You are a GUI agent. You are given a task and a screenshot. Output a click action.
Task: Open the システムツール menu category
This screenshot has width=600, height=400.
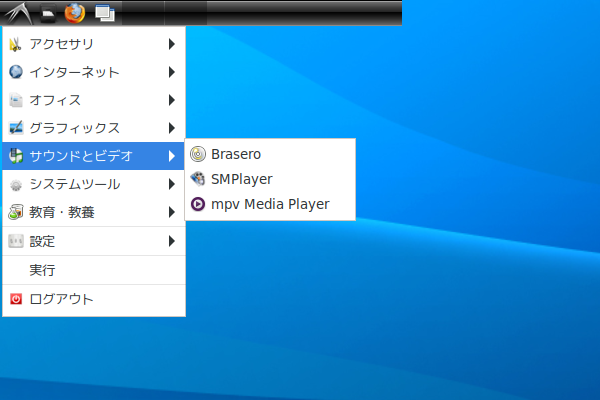[x=94, y=184]
